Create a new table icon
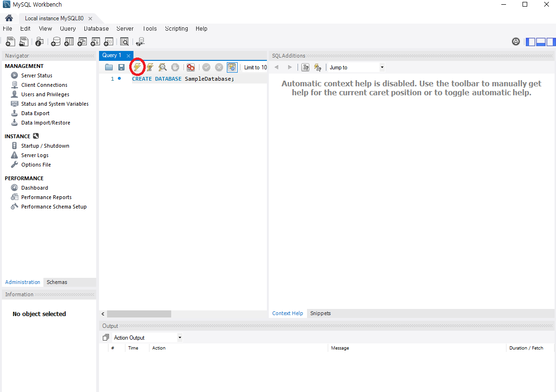The height and width of the screenshot is (392, 556). click(69, 42)
